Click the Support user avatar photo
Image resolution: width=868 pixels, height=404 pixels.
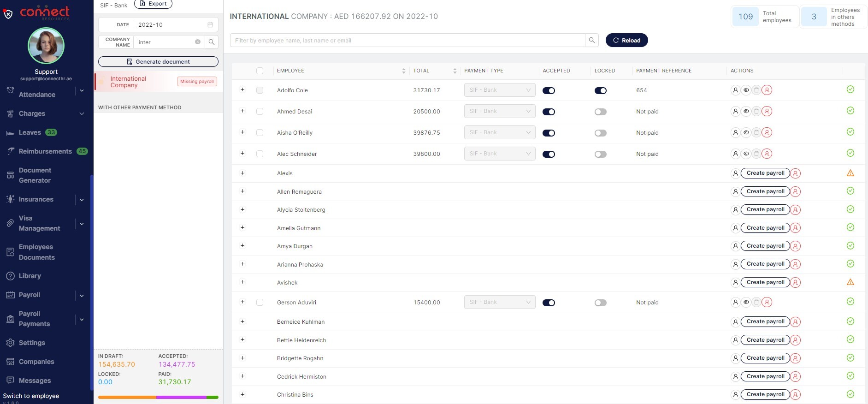point(46,46)
